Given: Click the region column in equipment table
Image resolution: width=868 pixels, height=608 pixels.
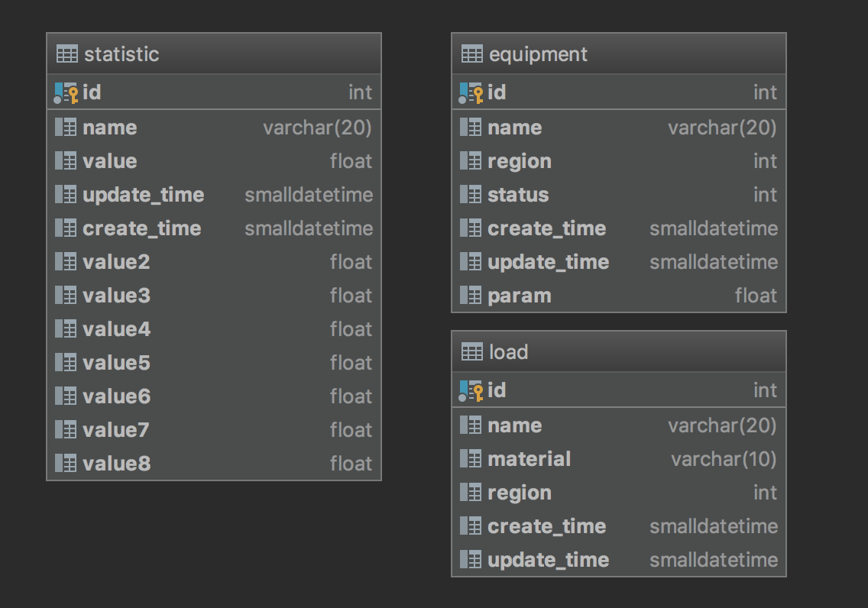Looking at the screenshot, I should (520, 161).
